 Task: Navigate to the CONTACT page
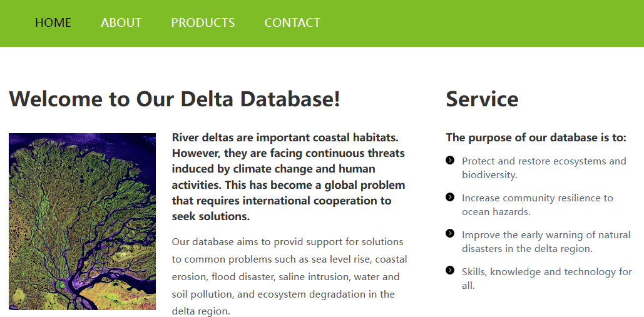pos(292,23)
